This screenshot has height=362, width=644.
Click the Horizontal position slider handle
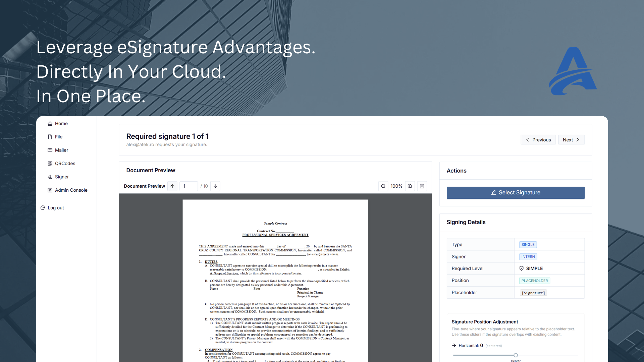[x=516, y=355]
